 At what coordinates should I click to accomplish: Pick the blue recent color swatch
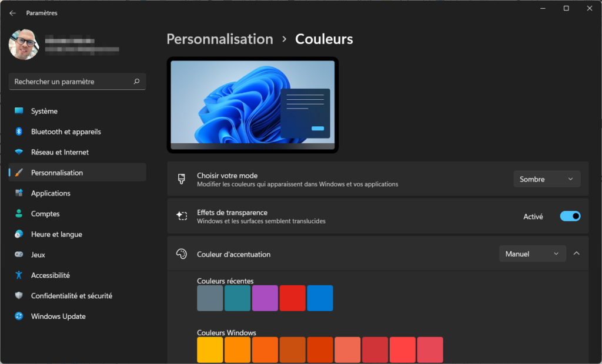[x=320, y=298]
